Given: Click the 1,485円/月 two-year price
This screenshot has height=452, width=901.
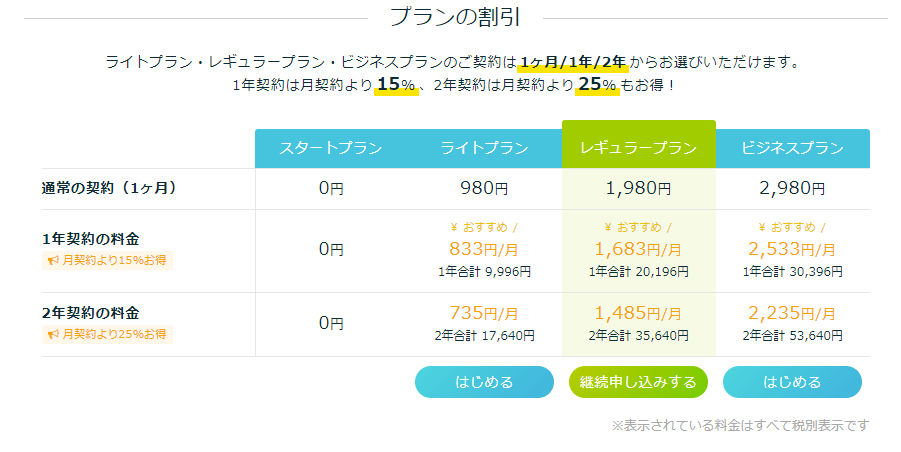Looking at the screenshot, I should coord(638,313).
